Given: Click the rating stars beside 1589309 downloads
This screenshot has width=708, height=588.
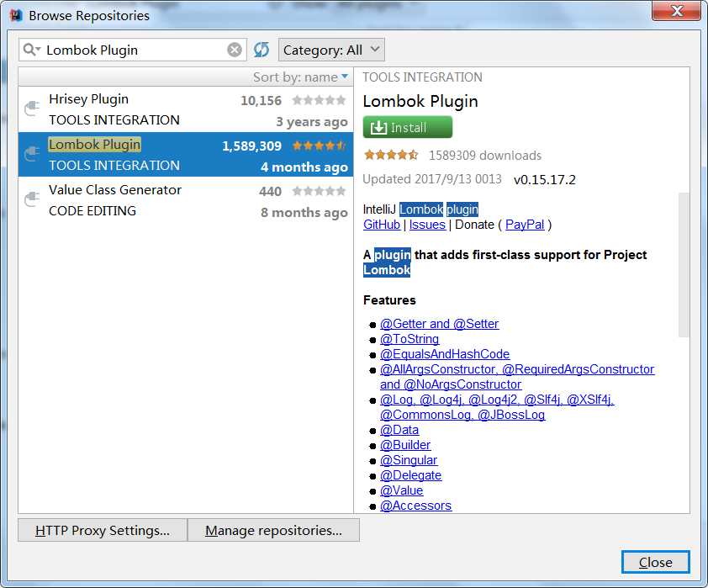Looking at the screenshot, I should point(391,156).
